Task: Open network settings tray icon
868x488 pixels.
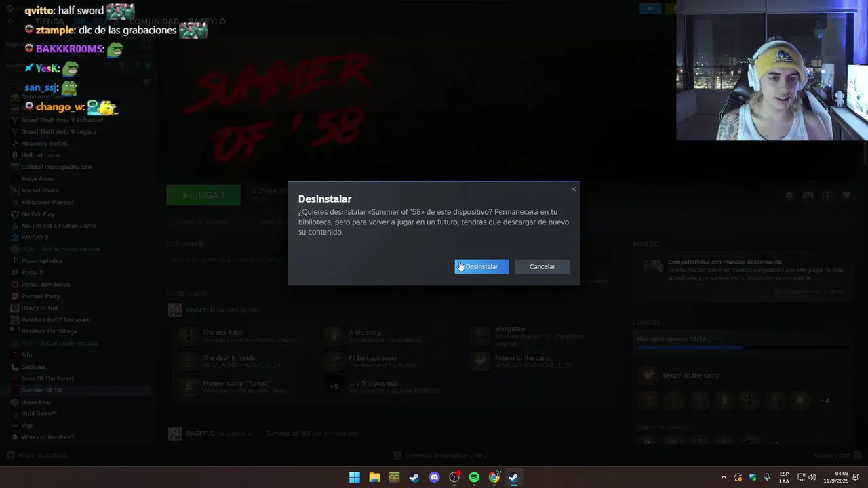Action: tap(801, 477)
